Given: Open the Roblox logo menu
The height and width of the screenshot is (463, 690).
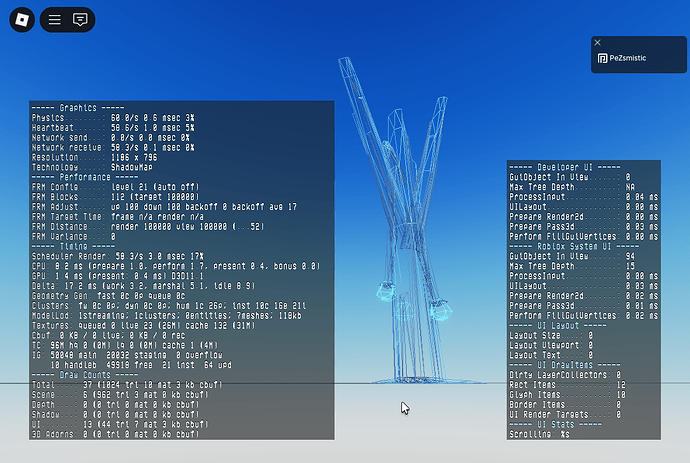Looking at the screenshot, I should coord(22,20).
